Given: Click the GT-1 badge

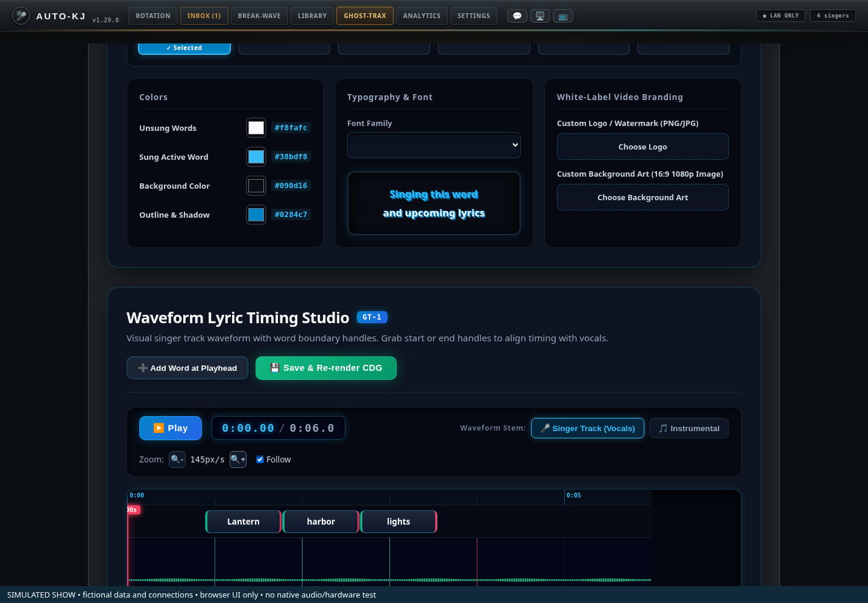Looking at the screenshot, I should pyautogui.click(x=372, y=317).
